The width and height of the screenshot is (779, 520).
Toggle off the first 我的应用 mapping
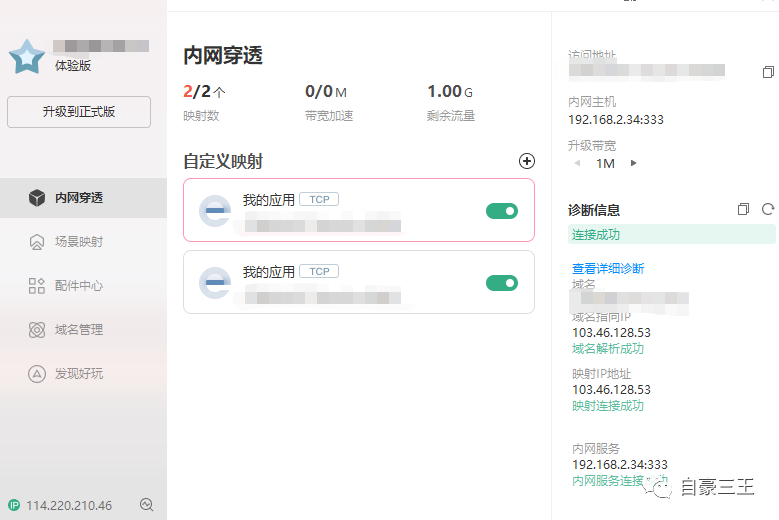[501, 210]
